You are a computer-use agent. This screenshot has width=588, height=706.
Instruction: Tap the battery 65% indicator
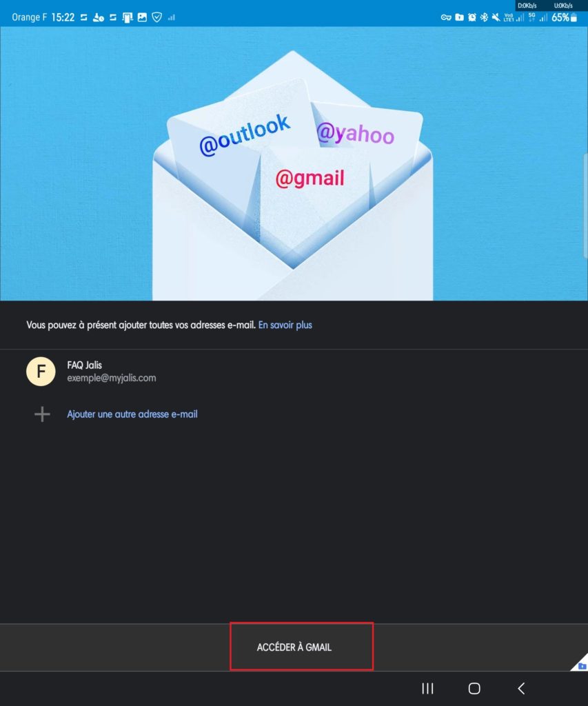point(564,17)
